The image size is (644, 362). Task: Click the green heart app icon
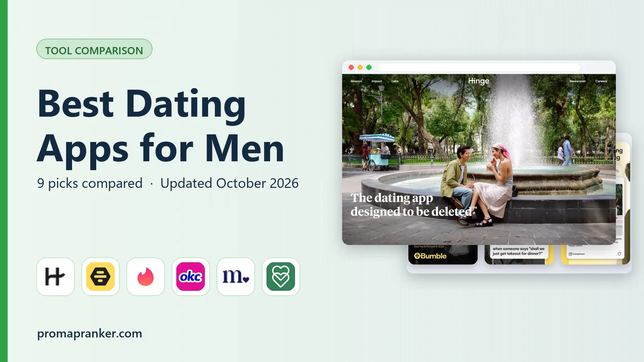click(281, 277)
